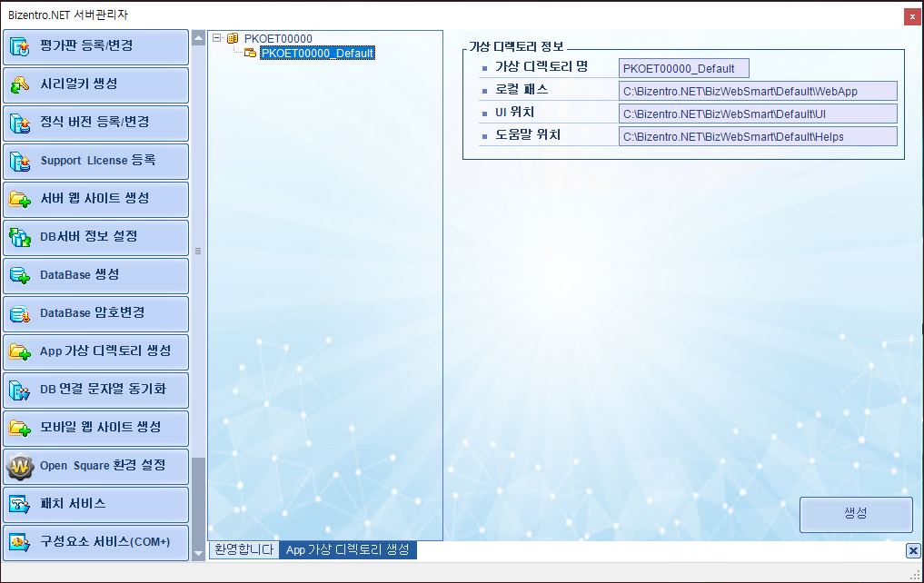Select the PKOET00000_Default tree item

pyautogui.click(x=317, y=54)
